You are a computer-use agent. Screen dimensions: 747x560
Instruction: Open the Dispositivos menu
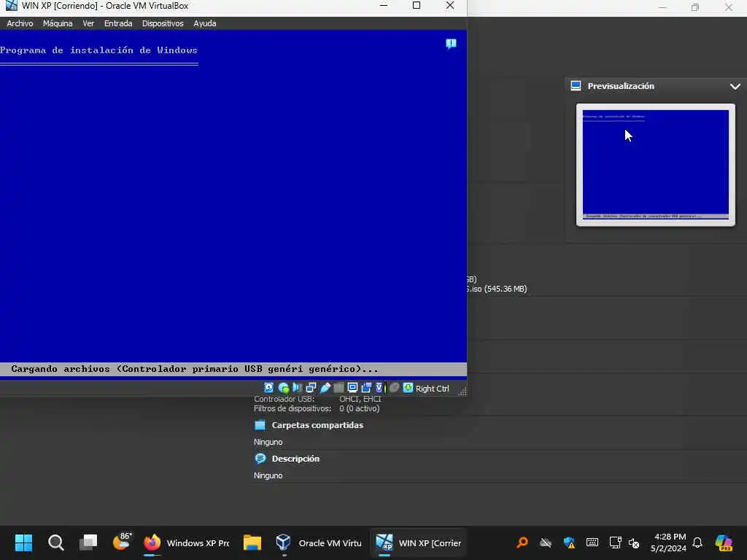coord(163,23)
